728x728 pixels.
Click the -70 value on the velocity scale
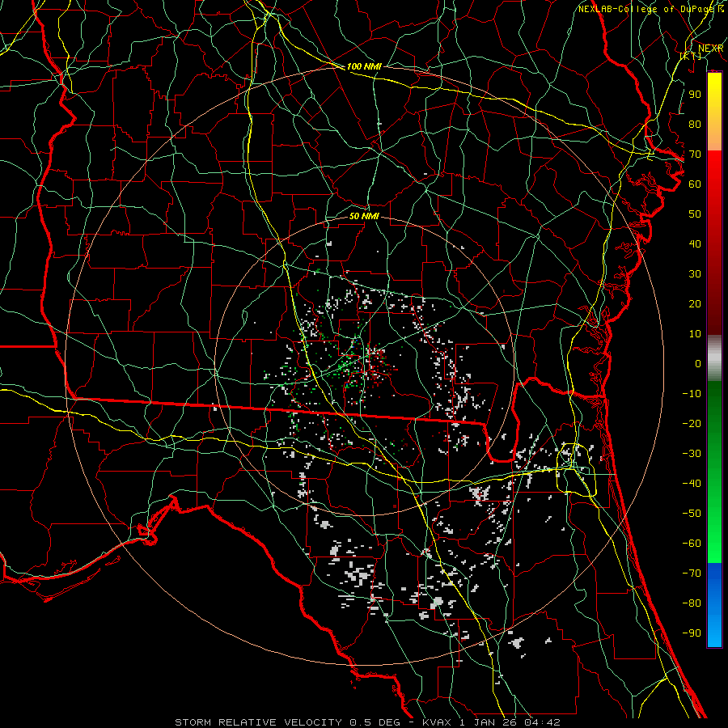pyautogui.click(x=692, y=574)
